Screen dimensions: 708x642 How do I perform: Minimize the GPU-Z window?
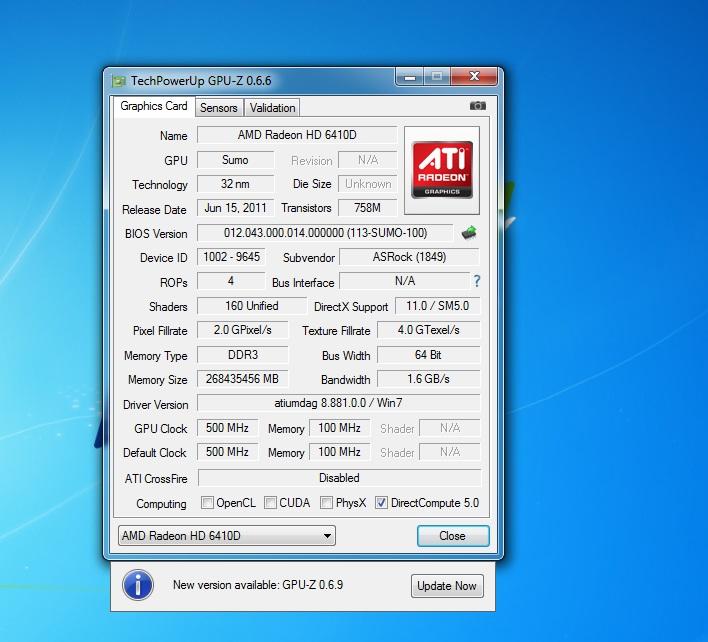(x=410, y=76)
